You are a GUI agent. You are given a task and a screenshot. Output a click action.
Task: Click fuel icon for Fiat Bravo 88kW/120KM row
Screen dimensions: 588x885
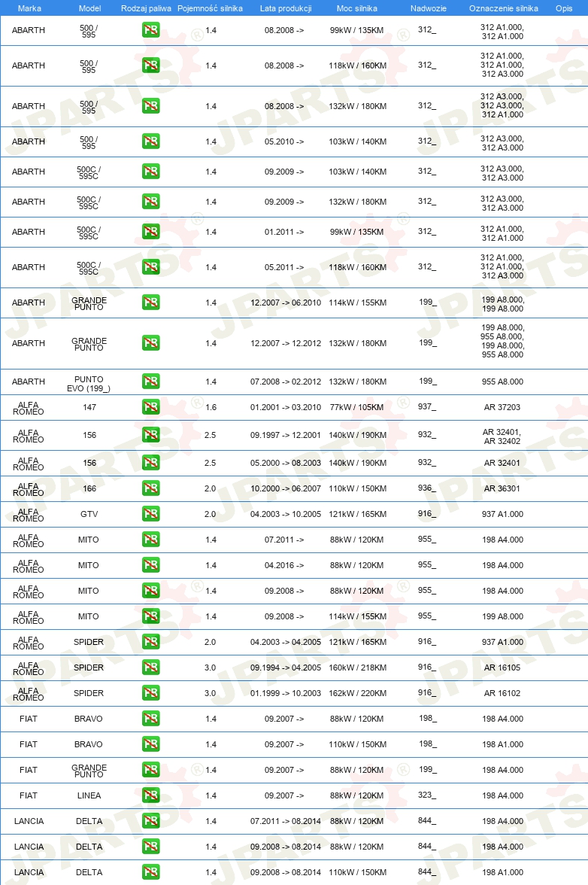[x=150, y=719]
